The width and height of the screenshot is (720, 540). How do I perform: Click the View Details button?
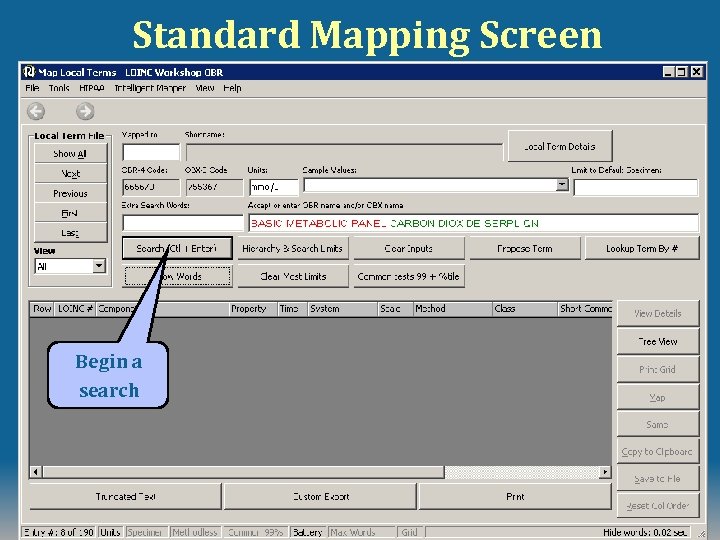658,313
